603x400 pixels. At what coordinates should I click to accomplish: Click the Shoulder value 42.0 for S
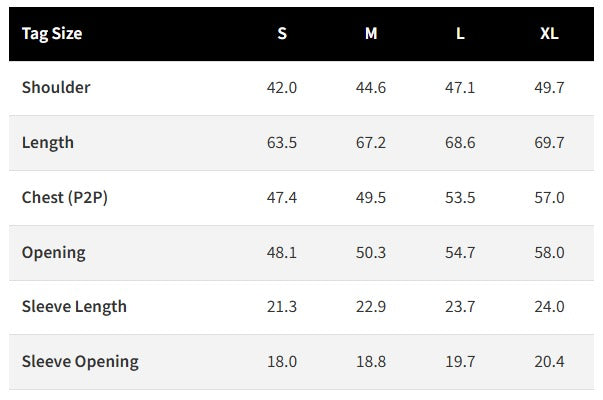click(282, 88)
